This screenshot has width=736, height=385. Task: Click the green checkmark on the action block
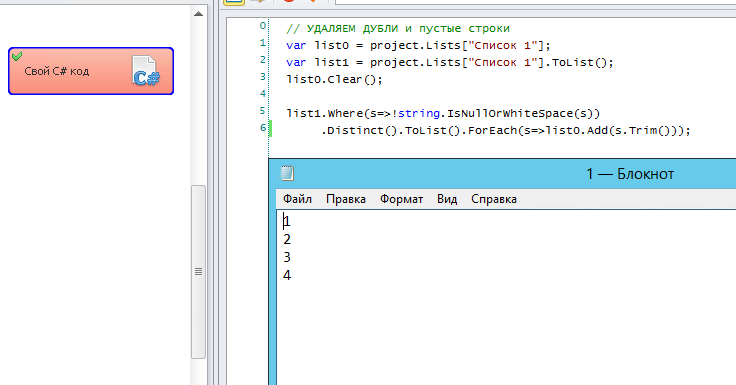point(17,56)
